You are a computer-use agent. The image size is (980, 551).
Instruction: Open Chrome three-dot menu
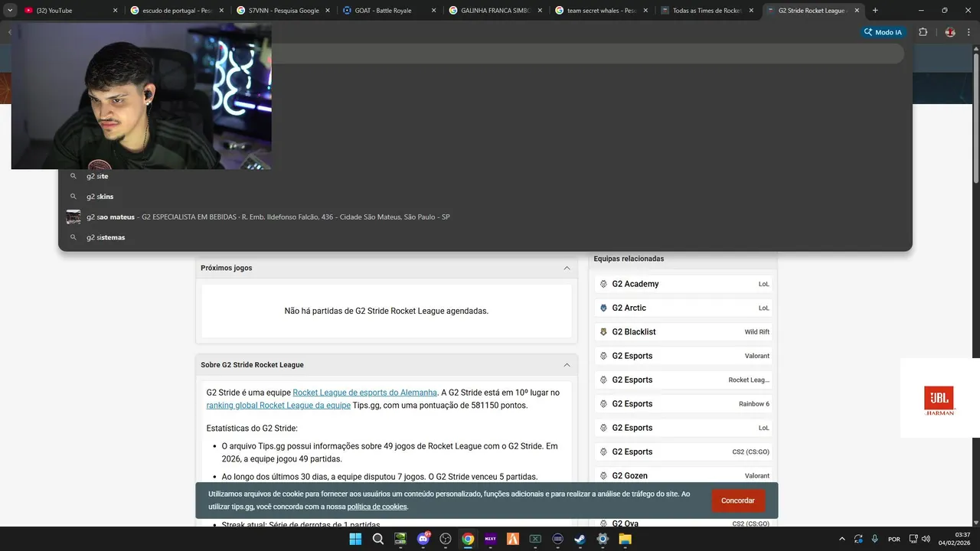969,32
